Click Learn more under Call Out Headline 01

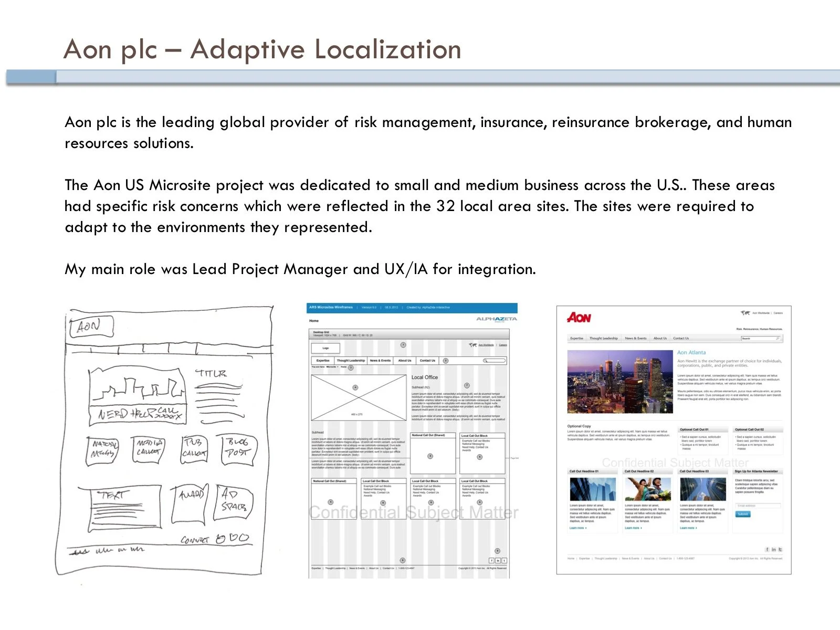click(577, 528)
